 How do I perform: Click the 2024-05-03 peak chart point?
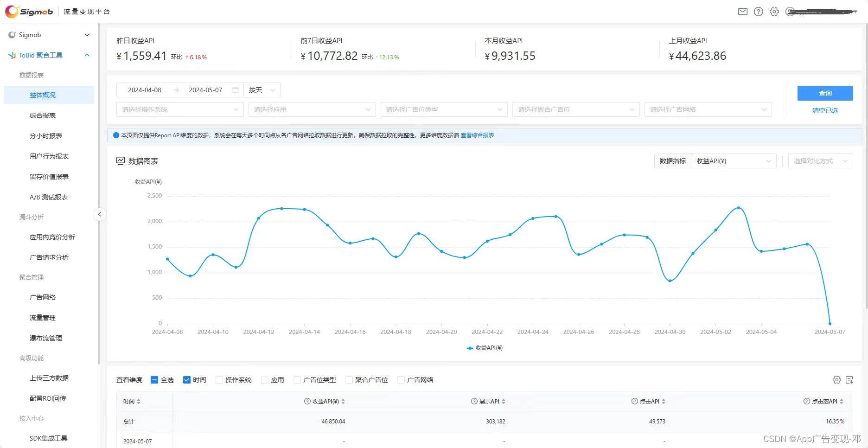739,208
